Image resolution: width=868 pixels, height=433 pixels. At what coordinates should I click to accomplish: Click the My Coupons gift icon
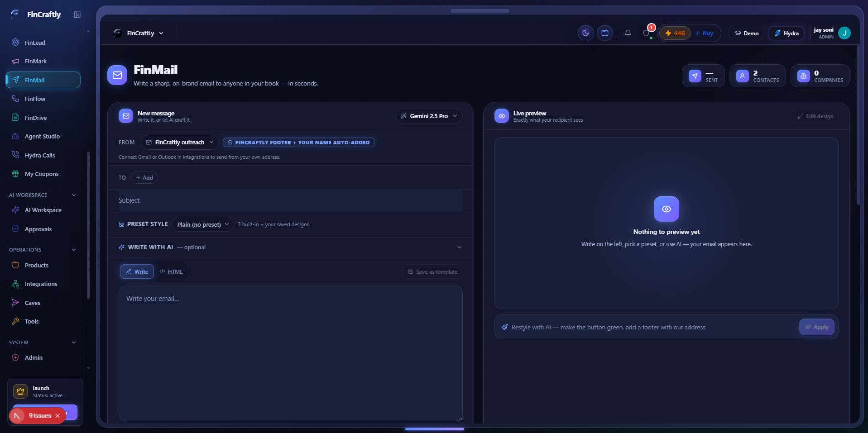pyautogui.click(x=15, y=174)
